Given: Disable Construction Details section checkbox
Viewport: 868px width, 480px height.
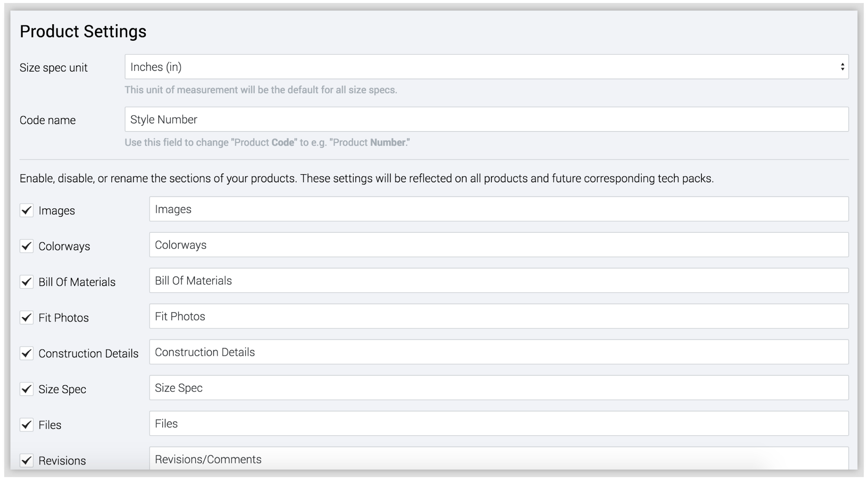Looking at the screenshot, I should tap(27, 353).
